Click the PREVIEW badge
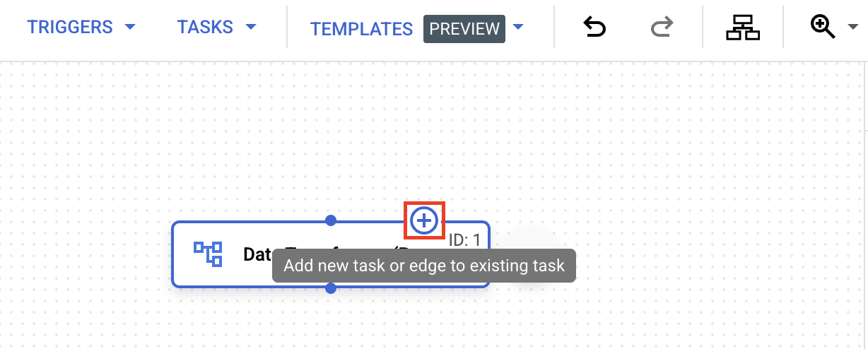Viewport: 868px width, 349px height. pyautogui.click(x=464, y=29)
